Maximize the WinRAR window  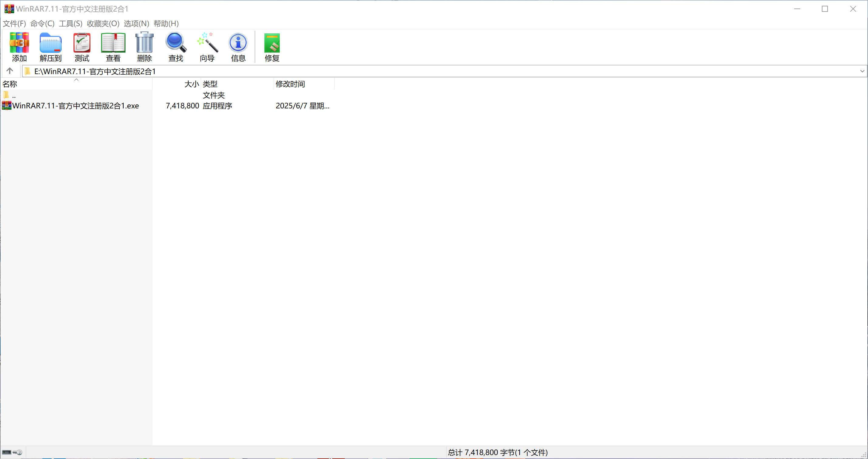coord(825,9)
